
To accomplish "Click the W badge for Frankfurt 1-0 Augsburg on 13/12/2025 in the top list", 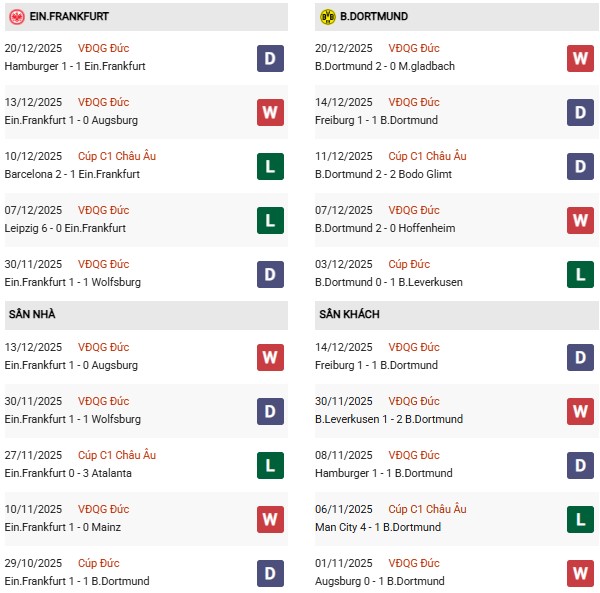I will (x=270, y=112).
